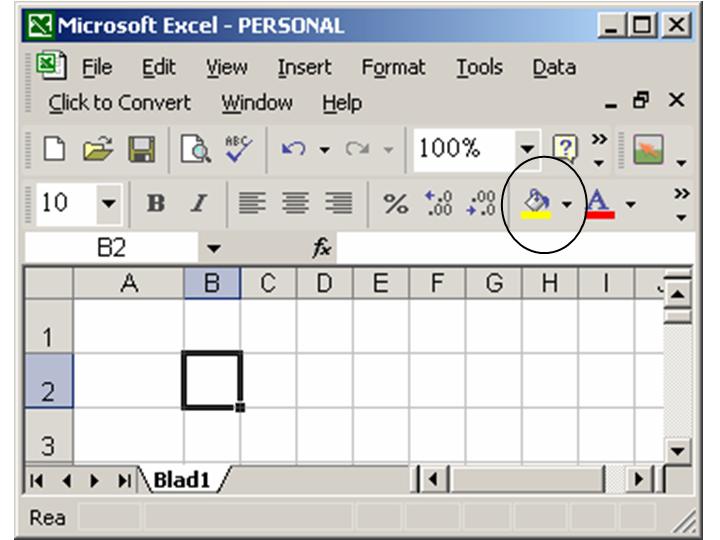Go to the previous sheet tab arrow
The width and height of the screenshot is (720, 540).
pos(67,481)
